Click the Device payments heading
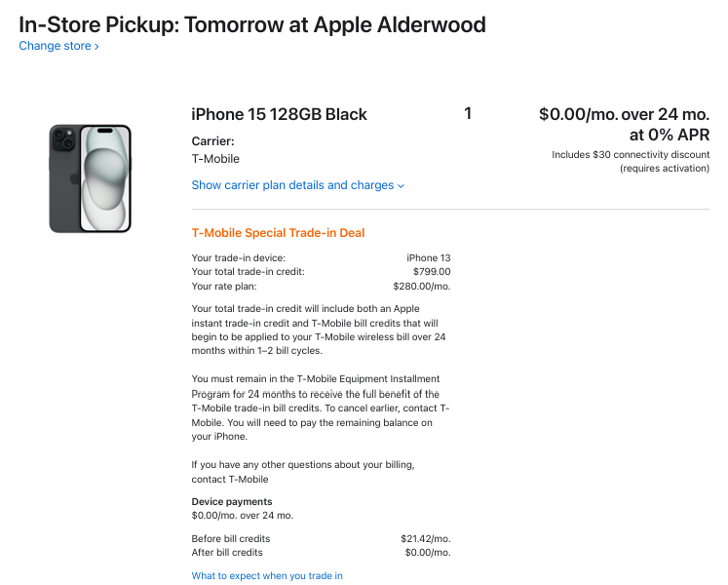728x585 pixels. pos(232,502)
